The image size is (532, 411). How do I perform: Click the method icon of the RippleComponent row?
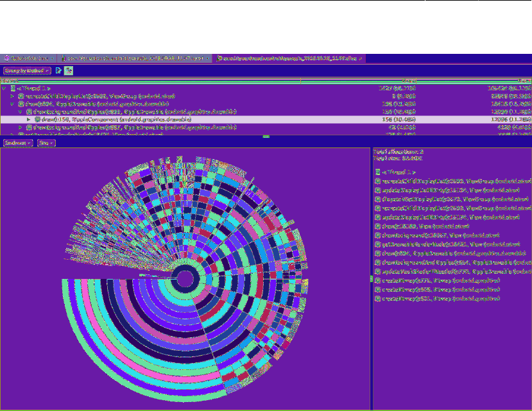[x=38, y=119]
